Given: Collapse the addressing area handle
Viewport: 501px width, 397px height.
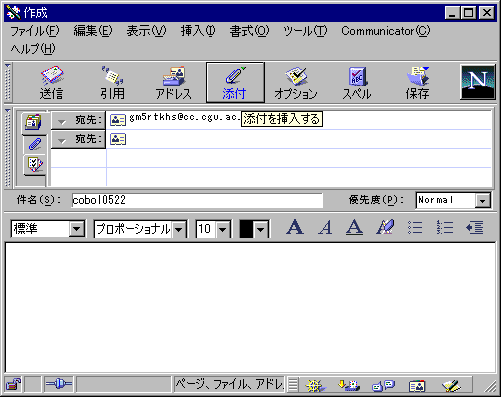Looking at the screenshot, I should pyautogui.click(x=8, y=147).
